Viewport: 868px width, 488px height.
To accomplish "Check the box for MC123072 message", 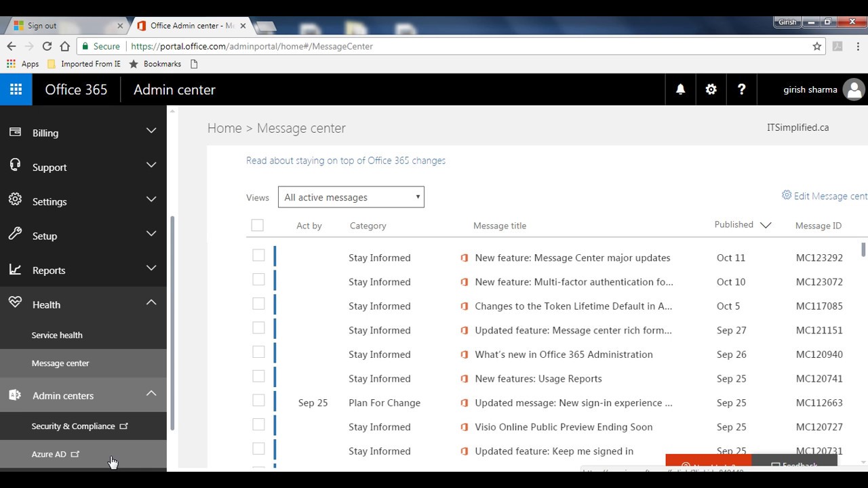I will (x=258, y=279).
